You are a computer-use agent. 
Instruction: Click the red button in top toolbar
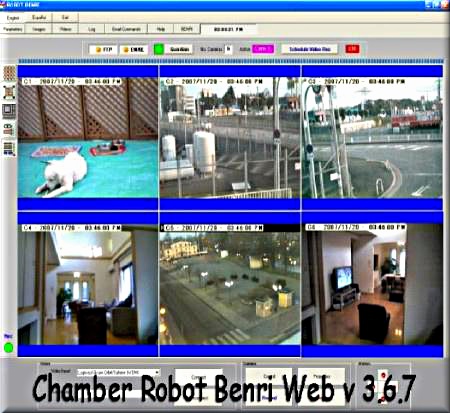352,49
